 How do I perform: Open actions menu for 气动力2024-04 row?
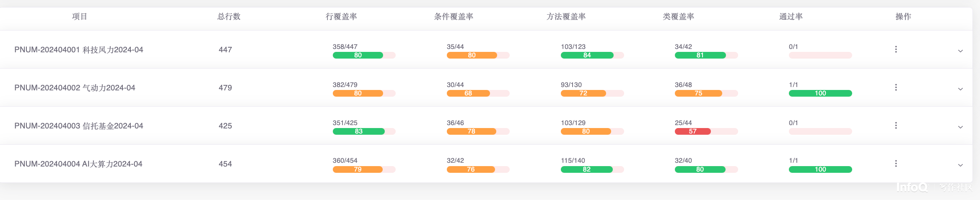tap(896, 87)
